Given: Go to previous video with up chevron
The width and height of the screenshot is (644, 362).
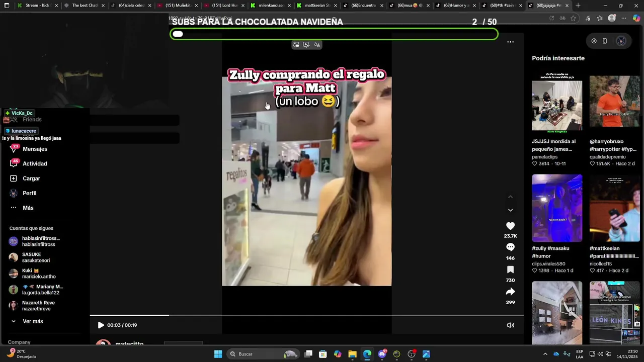Looking at the screenshot, I should tap(510, 197).
